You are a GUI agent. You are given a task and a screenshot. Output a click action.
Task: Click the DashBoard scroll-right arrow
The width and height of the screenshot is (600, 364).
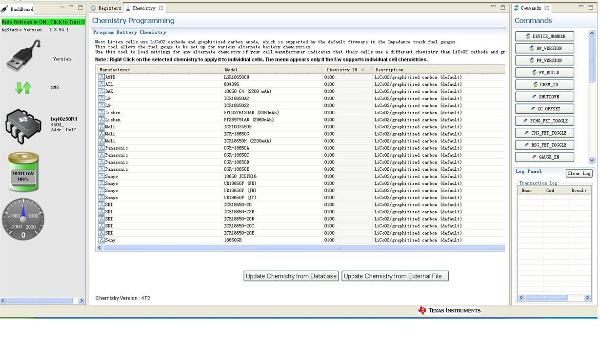click(81, 301)
